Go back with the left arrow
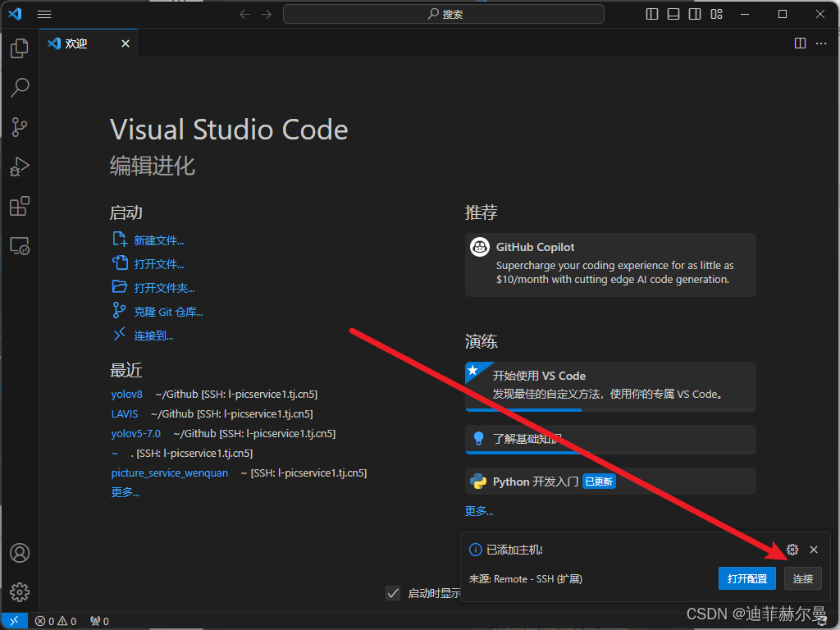This screenshot has width=840, height=630. pyautogui.click(x=244, y=15)
